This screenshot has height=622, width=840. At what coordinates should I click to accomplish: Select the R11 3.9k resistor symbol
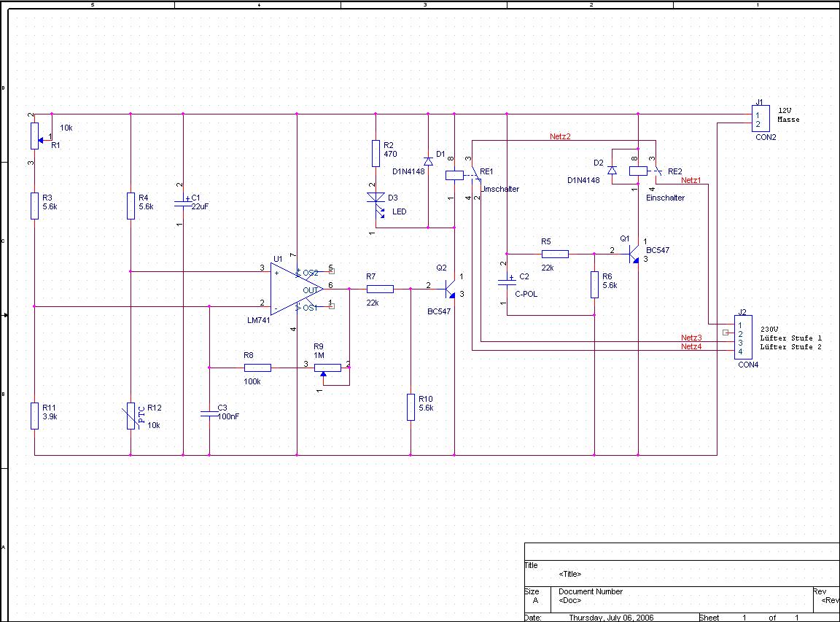point(34,416)
